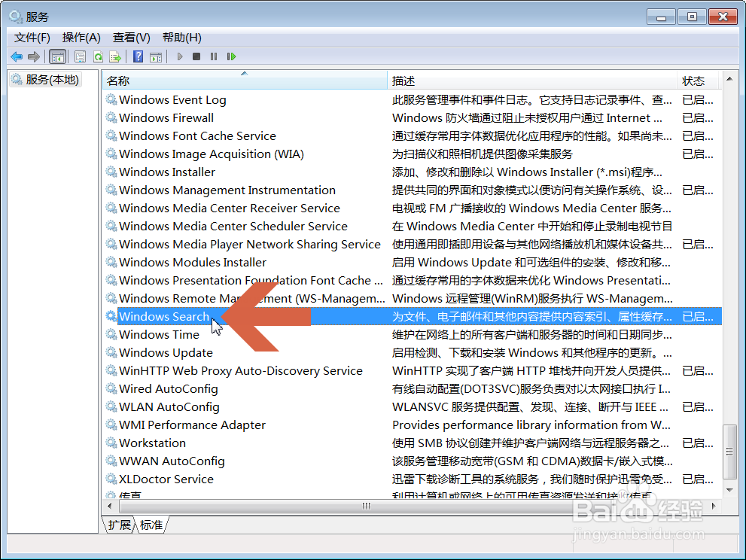Image resolution: width=746 pixels, height=560 pixels.
Task: Click the Restart Service icon
Action: (231, 56)
